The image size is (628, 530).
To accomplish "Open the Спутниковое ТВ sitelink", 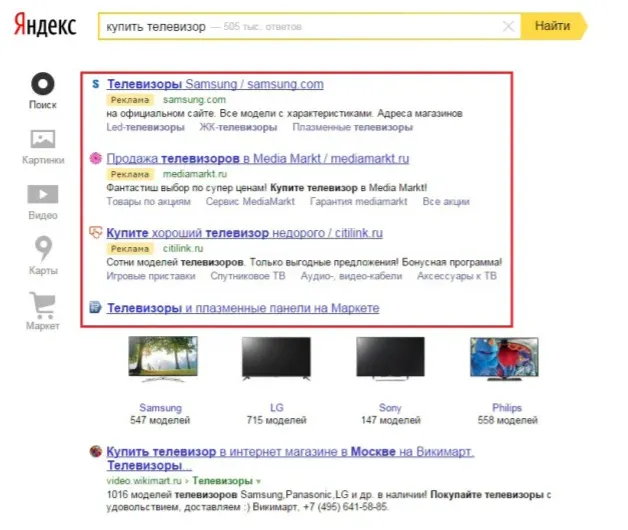I will click(x=248, y=276).
